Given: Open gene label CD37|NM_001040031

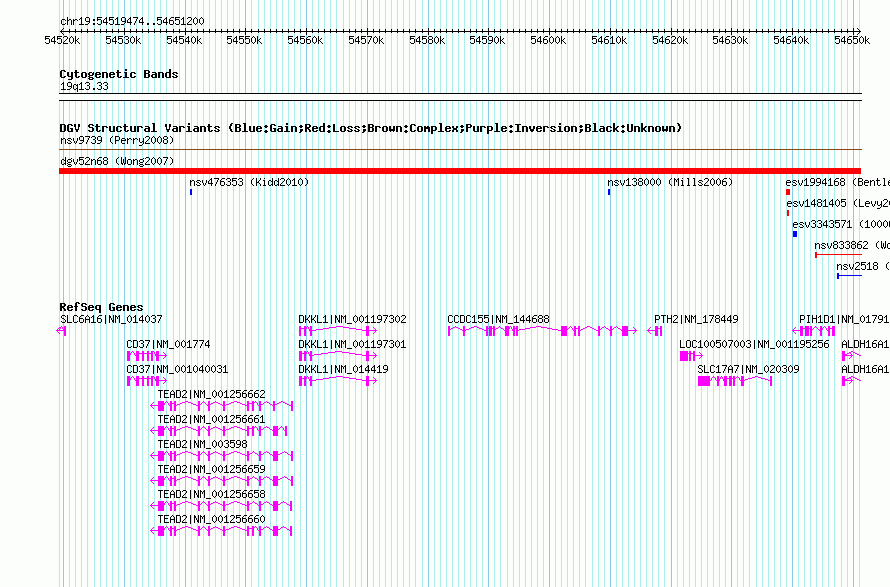Looking at the screenshot, I should coord(177,370).
